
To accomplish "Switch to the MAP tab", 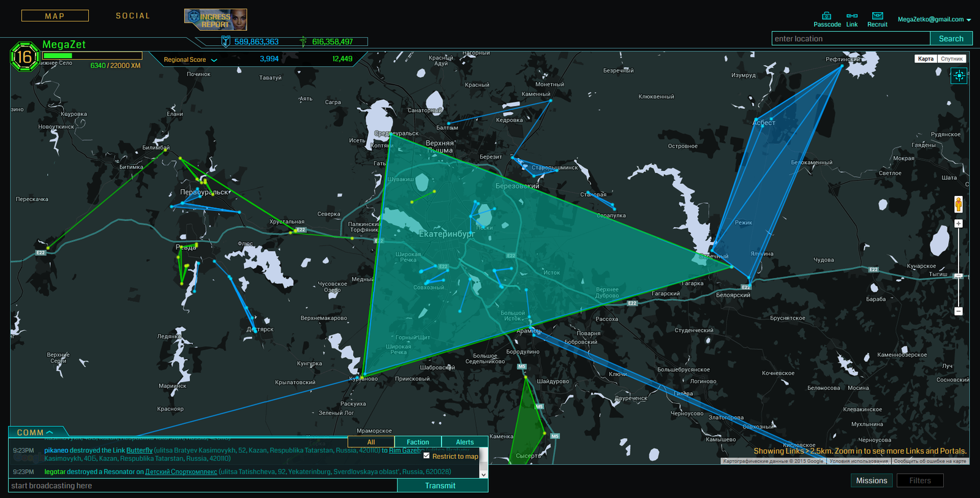I will tap(55, 16).
